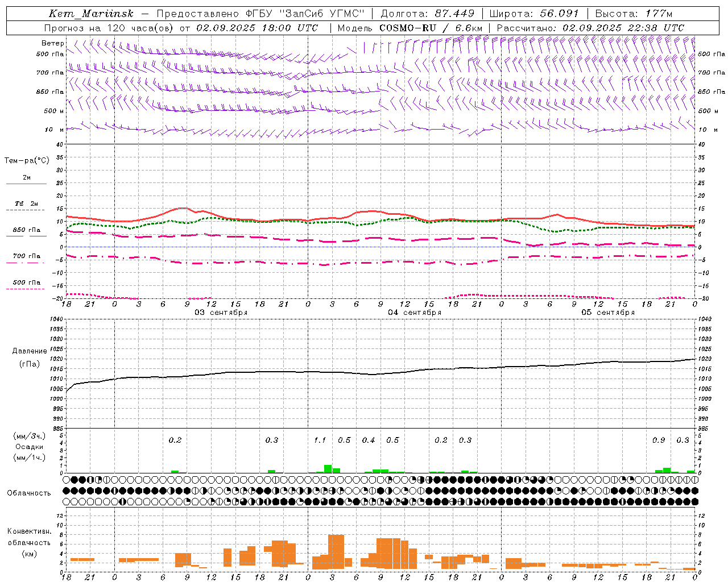Click the "Облачность" cloud cover label

pyautogui.click(x=29, y=493)
